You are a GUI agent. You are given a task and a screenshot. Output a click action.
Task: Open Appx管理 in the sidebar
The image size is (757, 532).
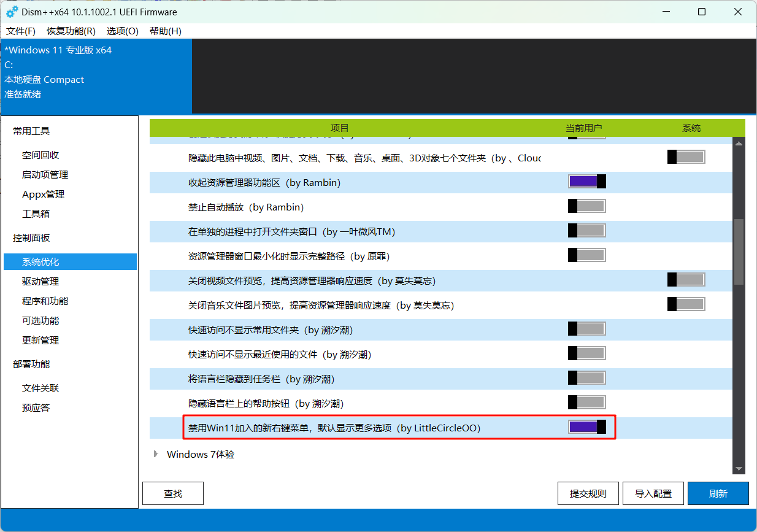[x=43, y=195]
